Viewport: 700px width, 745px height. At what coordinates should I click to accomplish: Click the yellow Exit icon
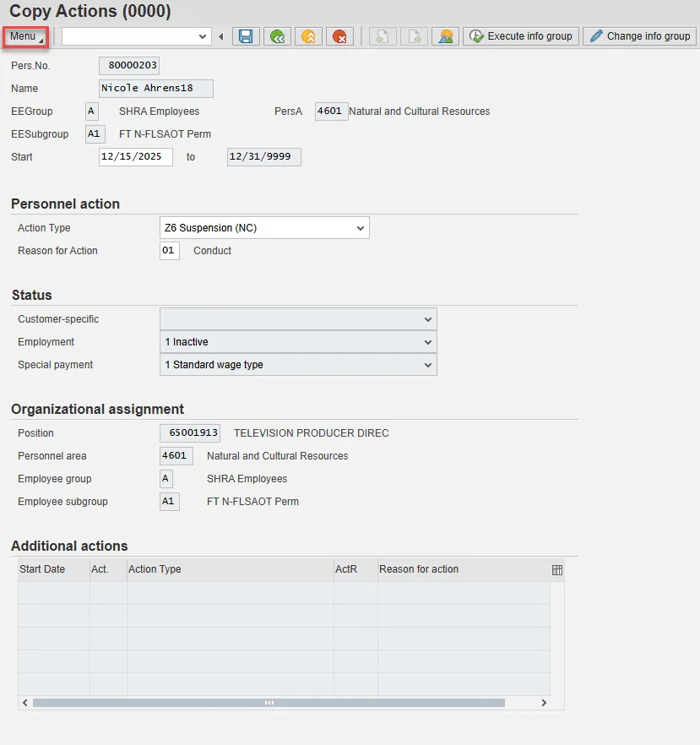pyautogui.click(x=308, y=36)
